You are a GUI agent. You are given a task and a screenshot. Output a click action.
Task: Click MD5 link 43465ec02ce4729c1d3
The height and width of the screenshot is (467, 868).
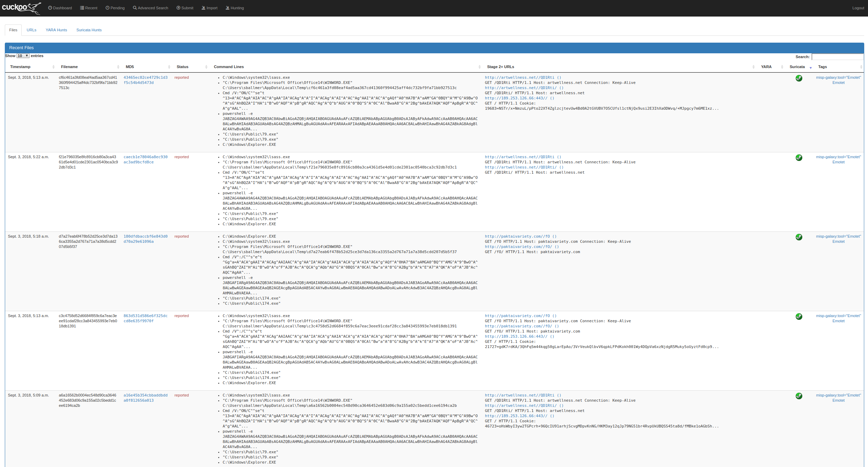[145, 78]
